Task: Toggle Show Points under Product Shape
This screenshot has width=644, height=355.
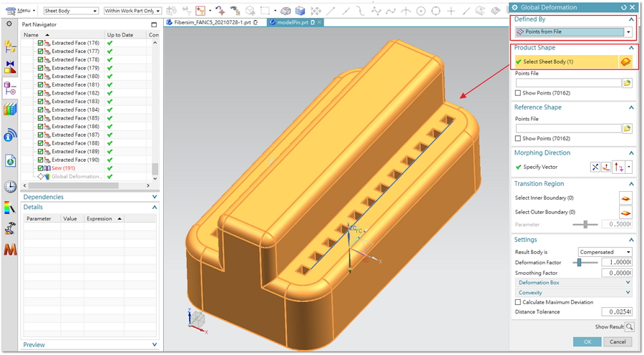Action: pos(518,93)
